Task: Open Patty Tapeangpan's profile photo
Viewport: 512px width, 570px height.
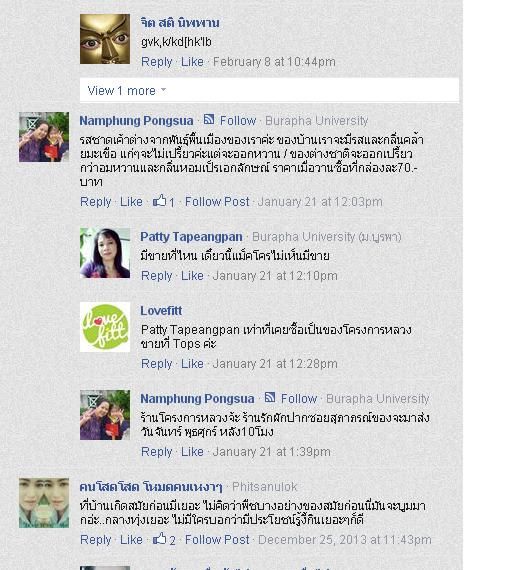Action: [105, 253]
